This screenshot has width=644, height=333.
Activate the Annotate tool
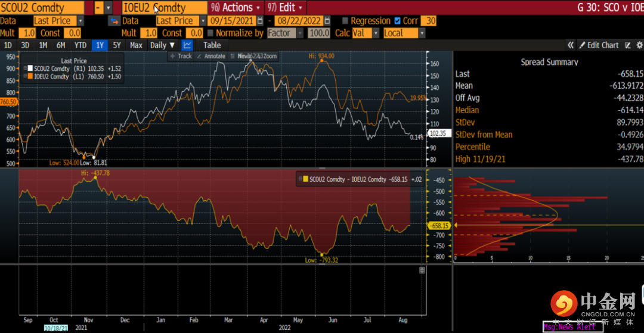(x=211, y=56)
